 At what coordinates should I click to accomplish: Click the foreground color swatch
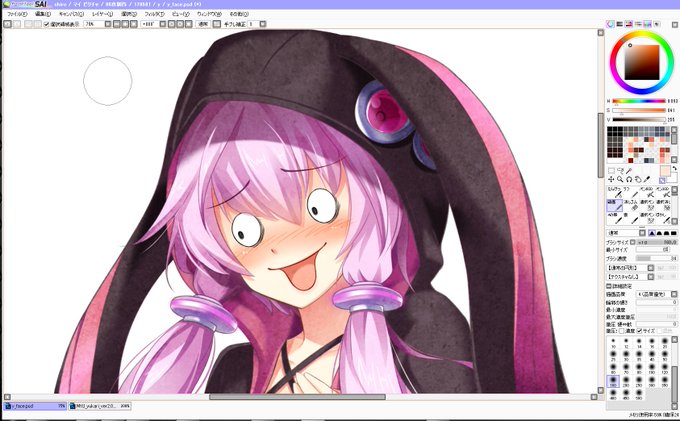[x=665, y=171]
